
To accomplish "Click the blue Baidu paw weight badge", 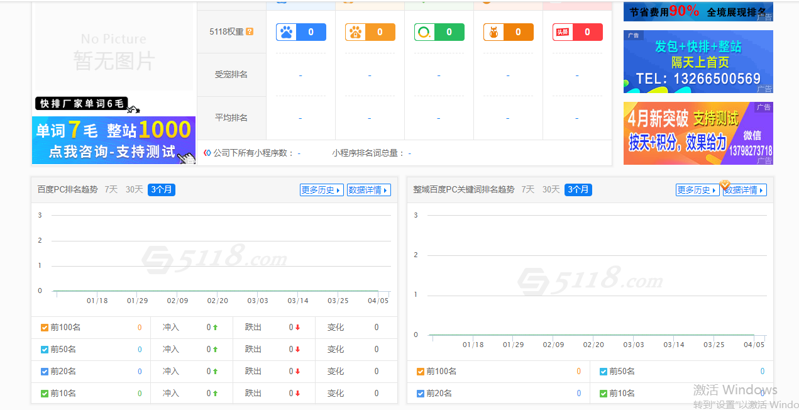I will pyautogui.click(x=300, y=32).
